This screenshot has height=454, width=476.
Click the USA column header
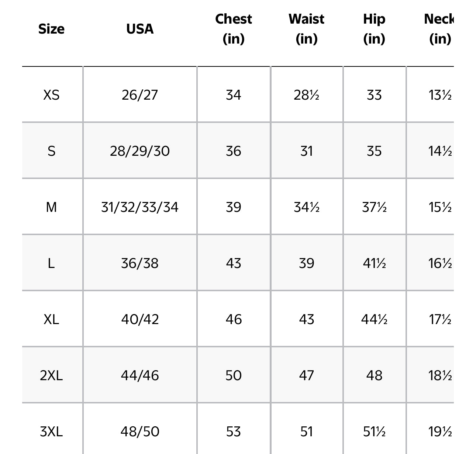coord(140,29)
